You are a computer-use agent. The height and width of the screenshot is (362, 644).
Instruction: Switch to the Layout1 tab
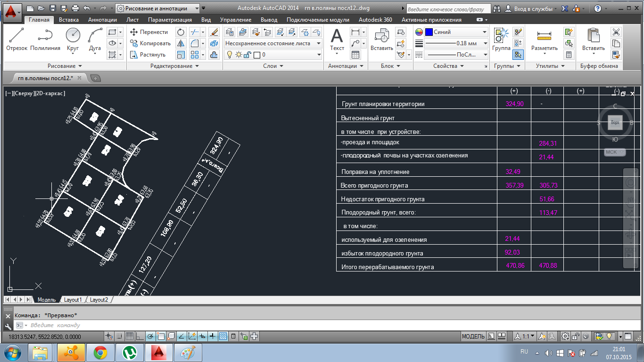coord(73,300)
